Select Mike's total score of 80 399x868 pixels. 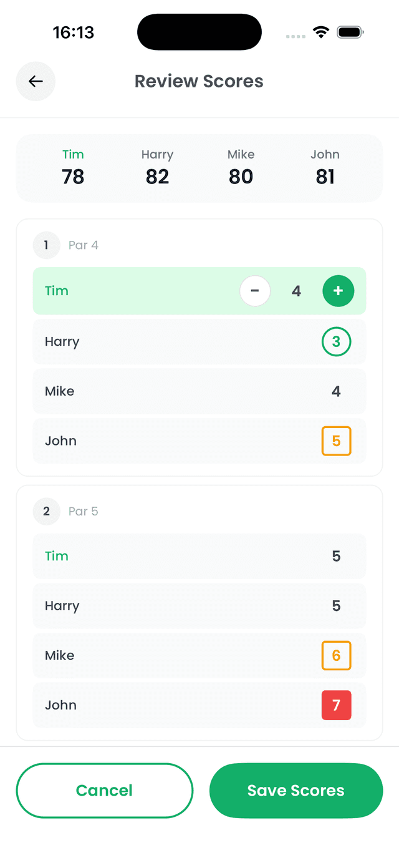pyautogui.click(x=241, y=177)
